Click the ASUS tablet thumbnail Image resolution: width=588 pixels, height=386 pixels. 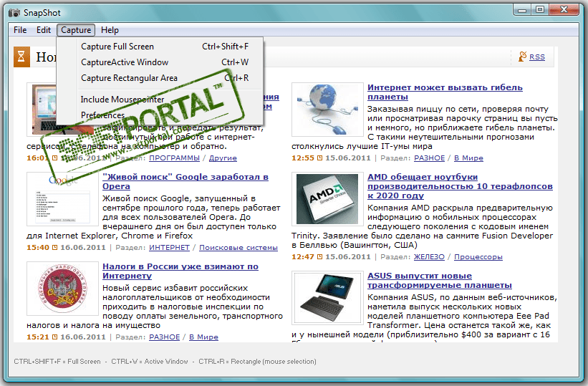(x=328, y=297)
